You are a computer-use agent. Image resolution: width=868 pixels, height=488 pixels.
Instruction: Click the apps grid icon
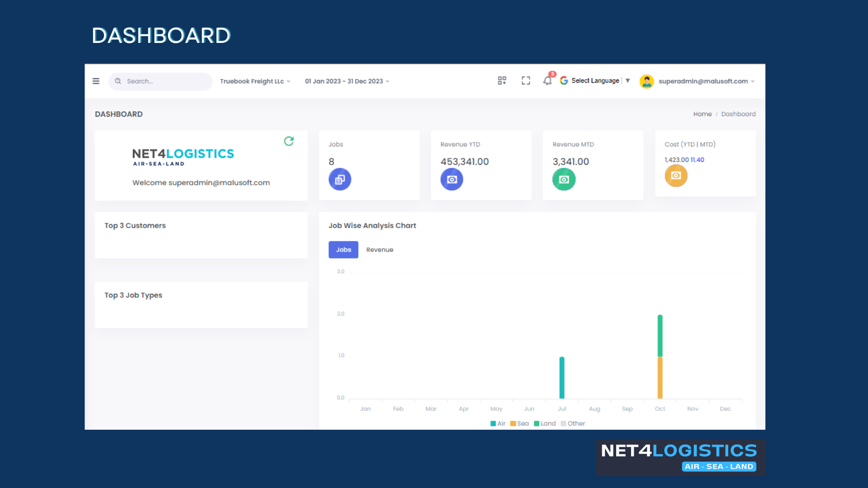pyautogui.click(x=502, y=81)
